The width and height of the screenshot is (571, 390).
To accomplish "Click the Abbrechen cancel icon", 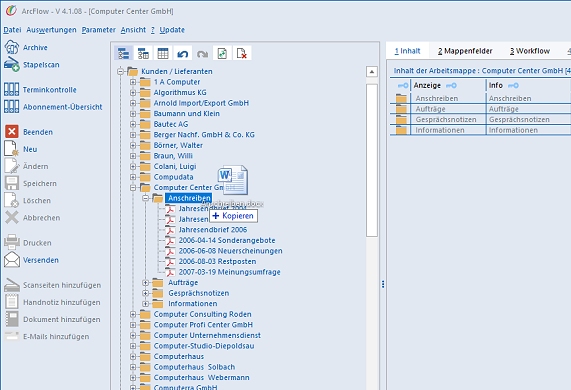I will (12, 218).
